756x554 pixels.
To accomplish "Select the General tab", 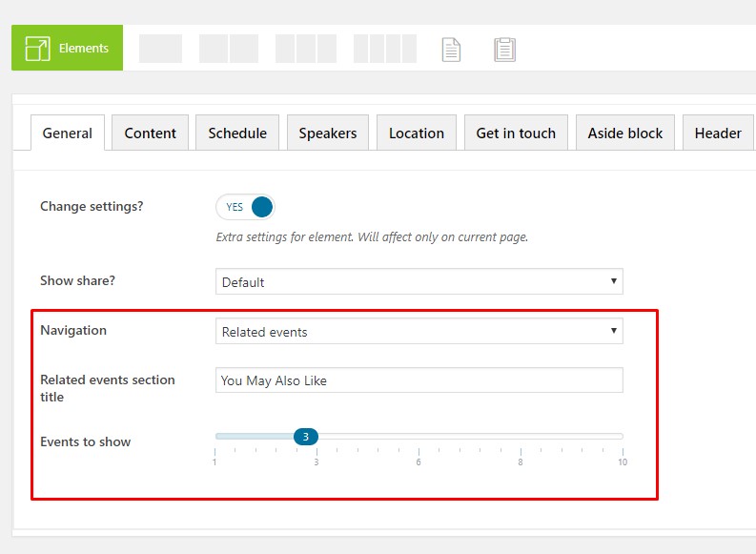I will point(67,133).
